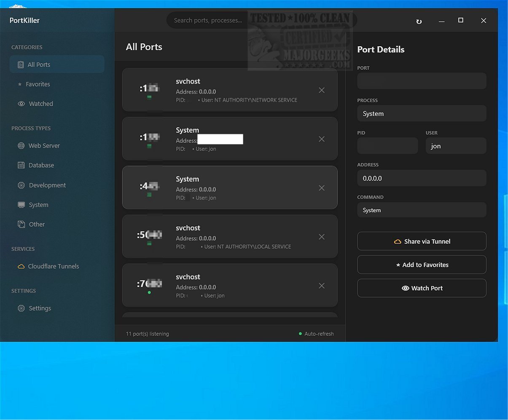
Task: Click the clipboard icon beside All Ports
Action: (x=21, y=64)
